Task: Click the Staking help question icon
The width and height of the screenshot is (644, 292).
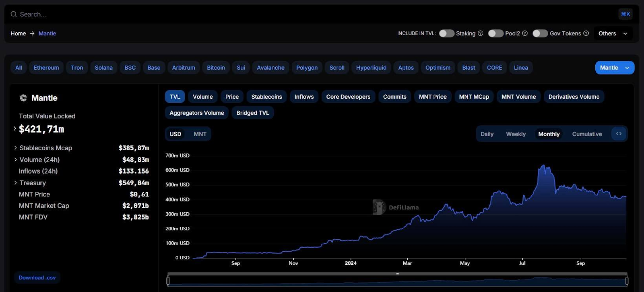Action: pyautogui.click(x=480, y=33)
